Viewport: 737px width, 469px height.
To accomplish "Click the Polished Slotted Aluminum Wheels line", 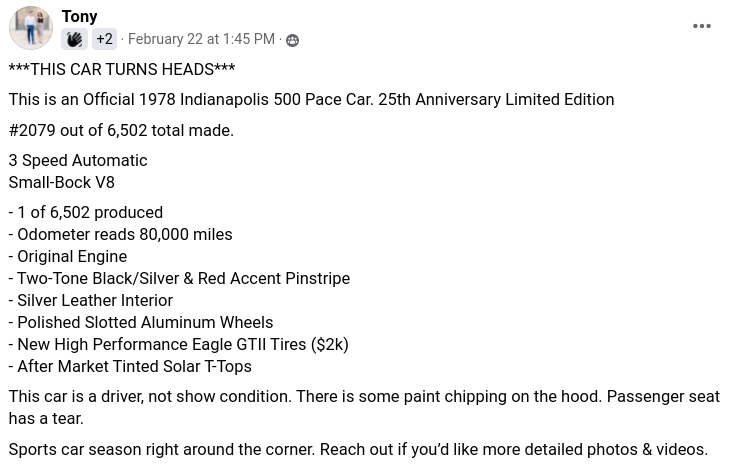I will coord(141,322).
